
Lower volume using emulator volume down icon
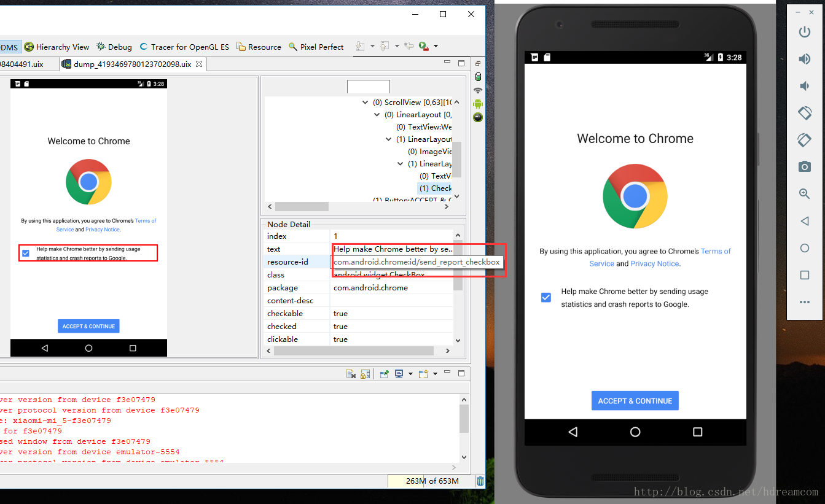[x=804, y=86]
